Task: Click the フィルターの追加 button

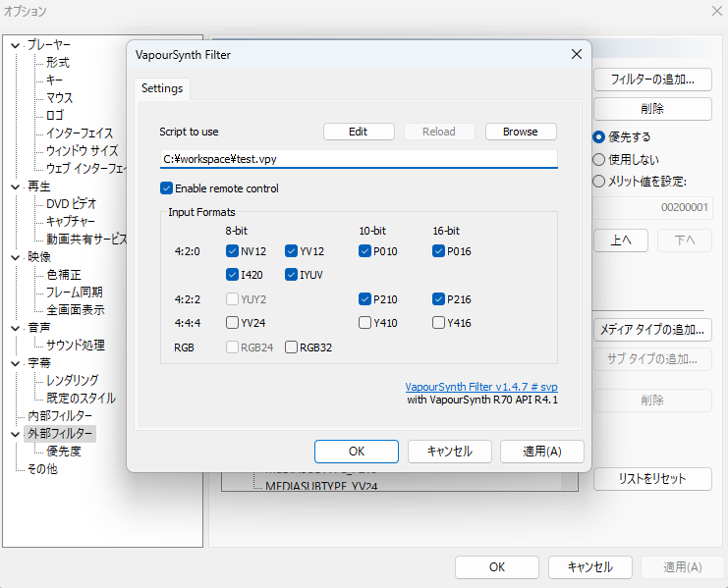Action: pyautogui.click(x=652, y=80)
